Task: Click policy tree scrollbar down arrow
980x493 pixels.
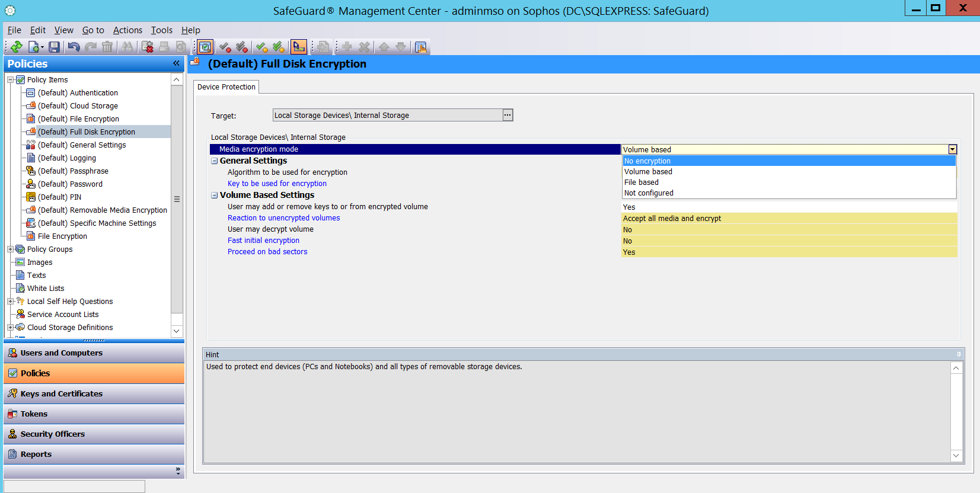Action: click(177, 331)
